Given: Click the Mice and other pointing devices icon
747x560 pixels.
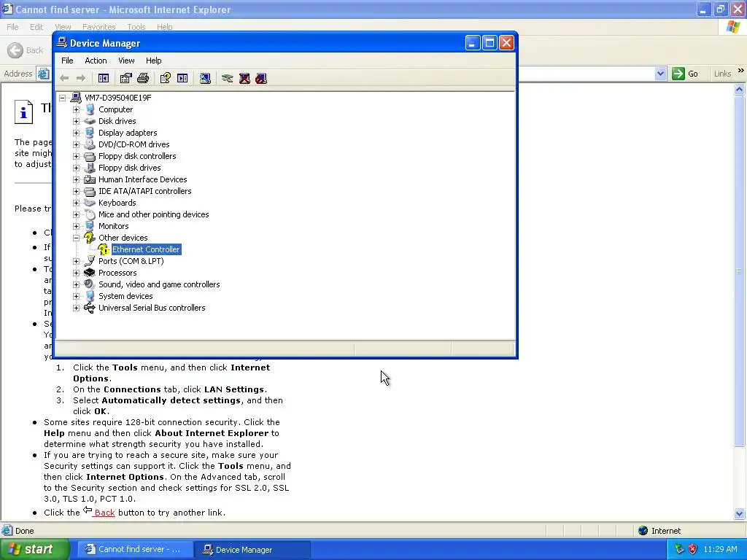Looking at the screenshot, I should point(90,214).
